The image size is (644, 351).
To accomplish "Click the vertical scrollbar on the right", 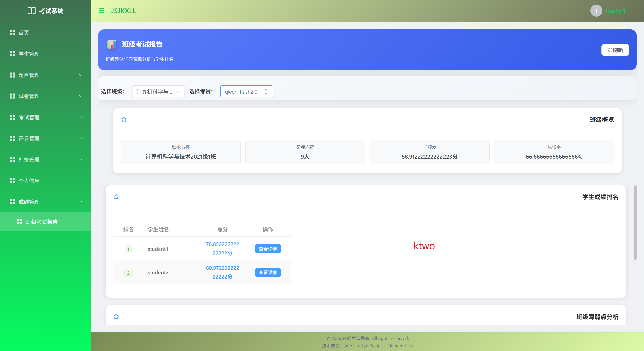I will coord(635,223).
